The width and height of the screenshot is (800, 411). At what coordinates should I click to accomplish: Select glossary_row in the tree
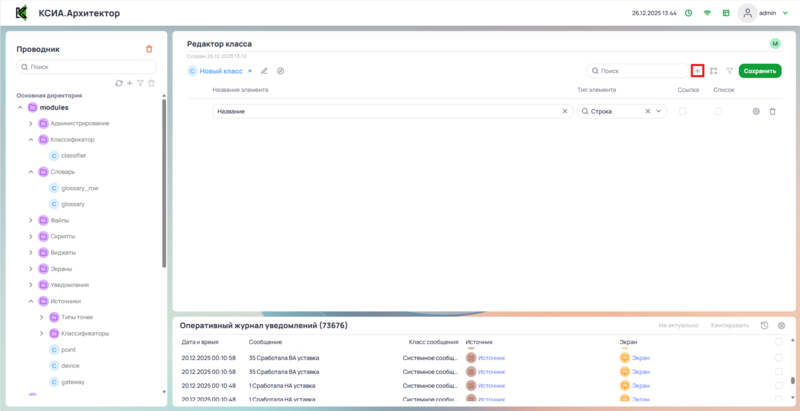click(x=79, y=188)
